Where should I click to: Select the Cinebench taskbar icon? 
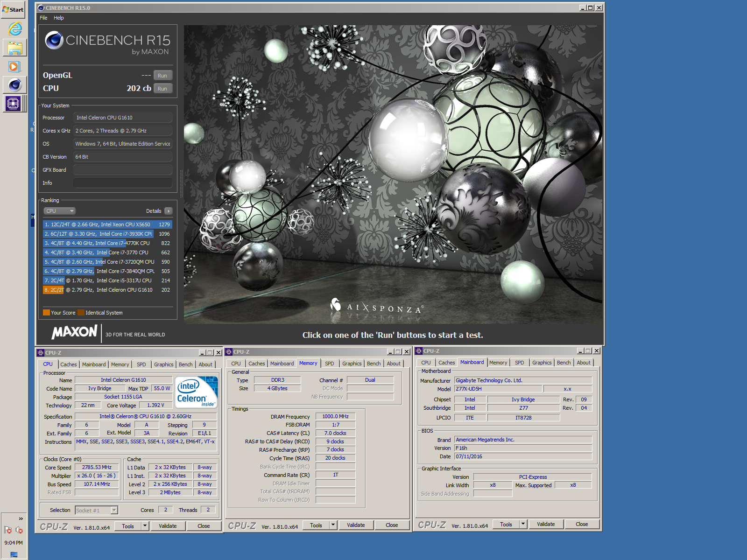15,85
